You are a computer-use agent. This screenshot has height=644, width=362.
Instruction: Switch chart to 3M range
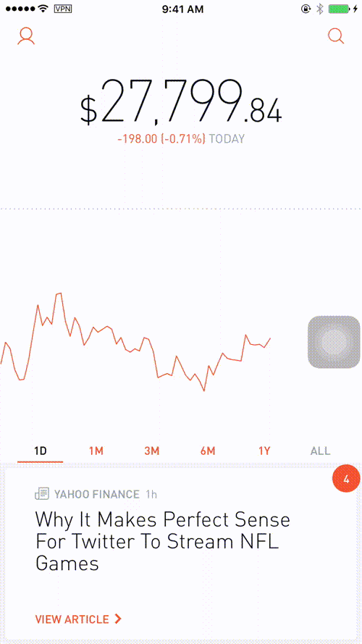coord(151,451)
